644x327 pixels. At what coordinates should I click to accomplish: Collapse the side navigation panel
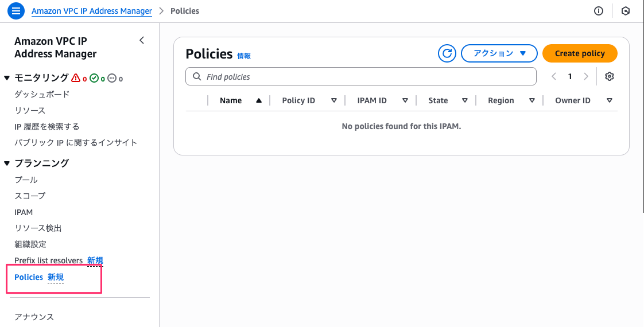(142, 40)
